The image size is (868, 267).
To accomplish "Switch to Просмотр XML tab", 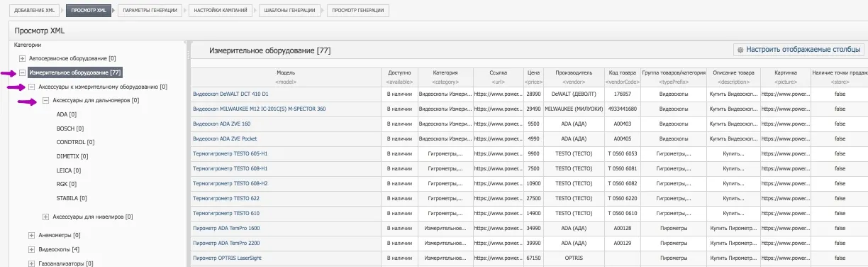I will (89, 11).
